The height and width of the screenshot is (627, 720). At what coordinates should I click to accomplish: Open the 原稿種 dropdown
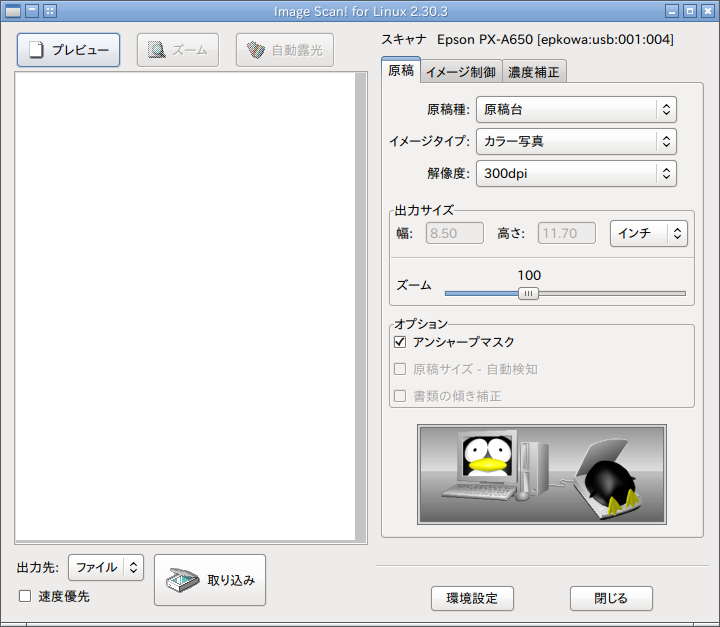point(576,109)
